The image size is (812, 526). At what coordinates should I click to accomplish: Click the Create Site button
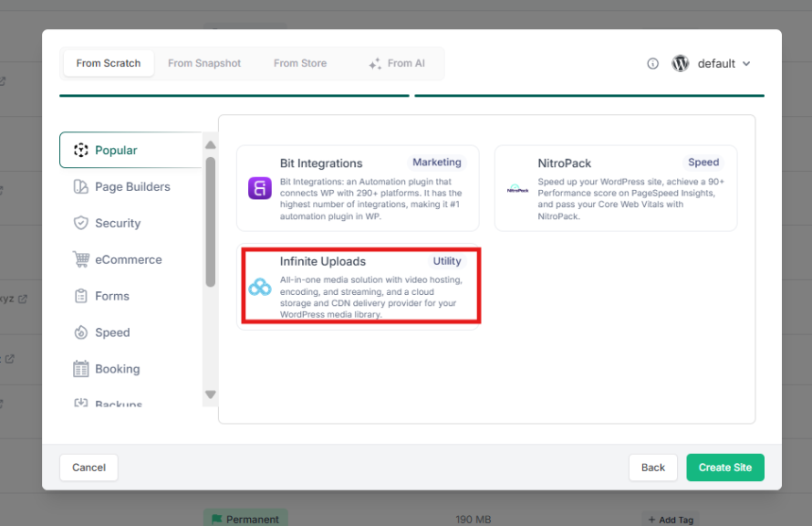pyautogui.click(x=725, y=468)
